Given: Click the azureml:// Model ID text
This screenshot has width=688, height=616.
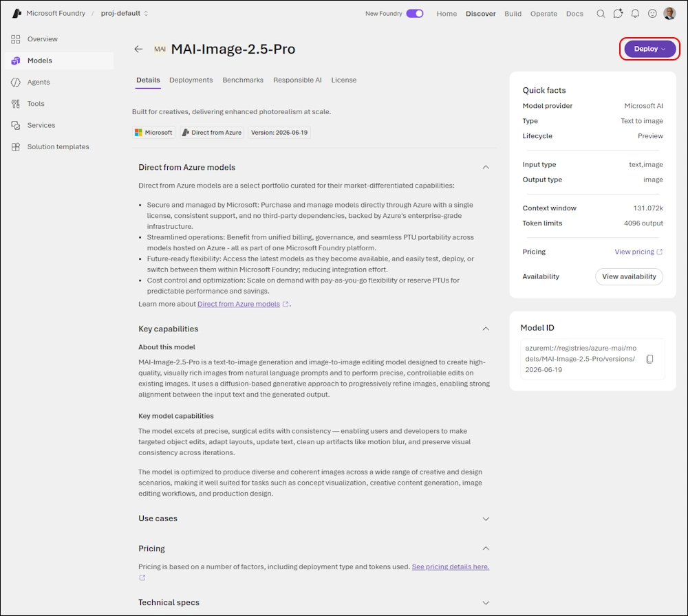Looking at the screenshot, I should [581, 359].
